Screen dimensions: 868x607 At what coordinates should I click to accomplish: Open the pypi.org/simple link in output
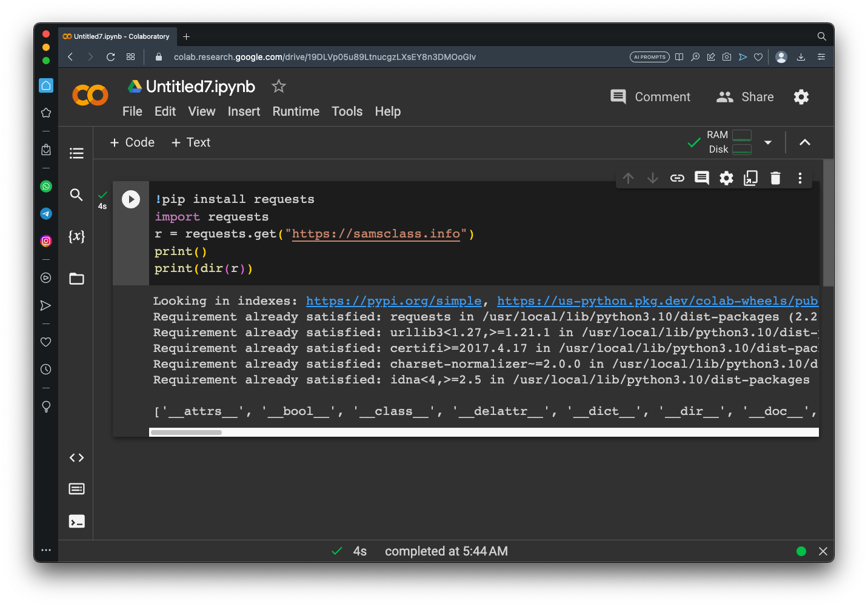tap(393, 301)
